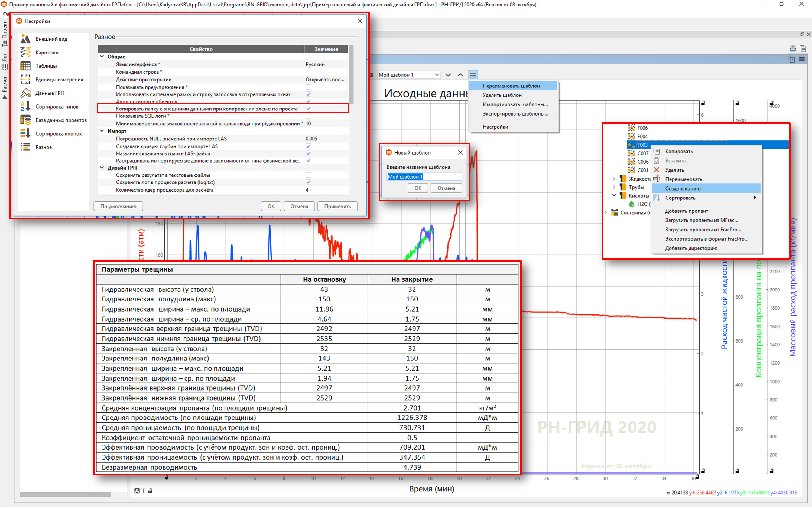Screen dimensions: 812x508
Task: Toggle Показывать SQL логи checkbox
Action: click(308, 116)
